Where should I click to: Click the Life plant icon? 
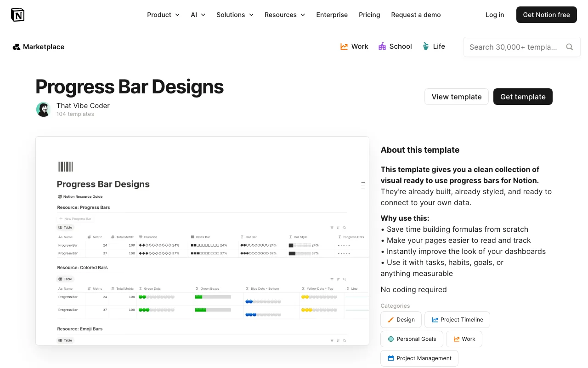pyautogui.click(x=426, y=46)
